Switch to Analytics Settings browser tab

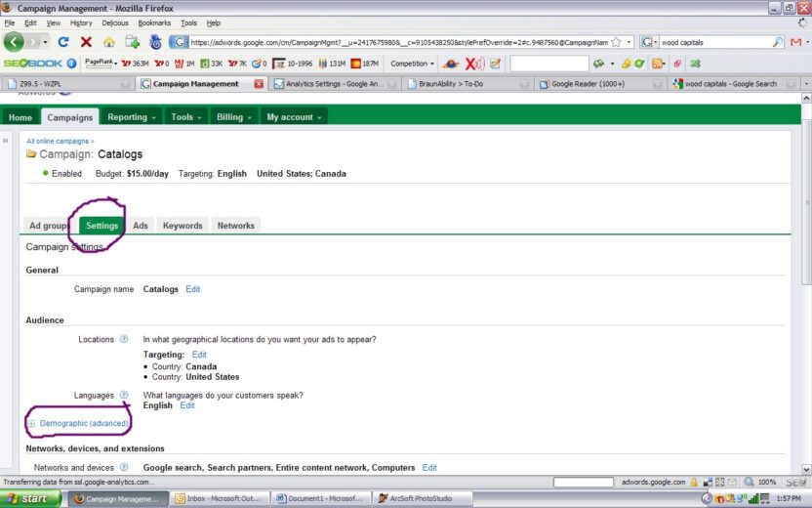[x=335, y=84]
